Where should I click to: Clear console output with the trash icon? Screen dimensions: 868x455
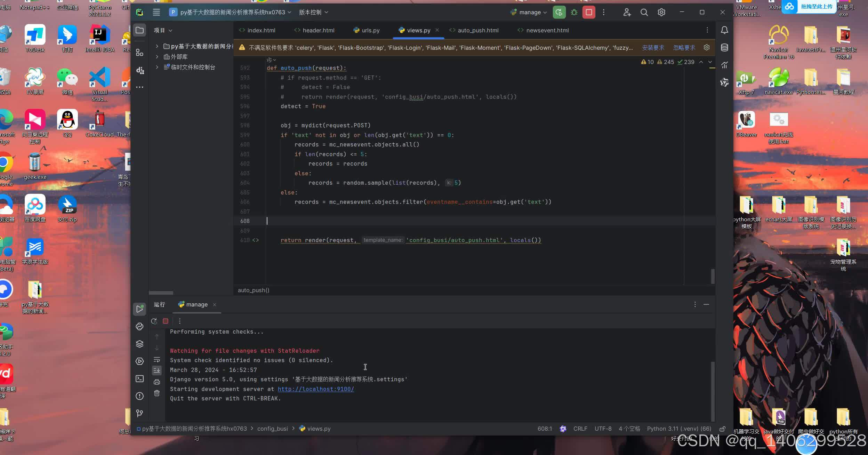point(157,393)
